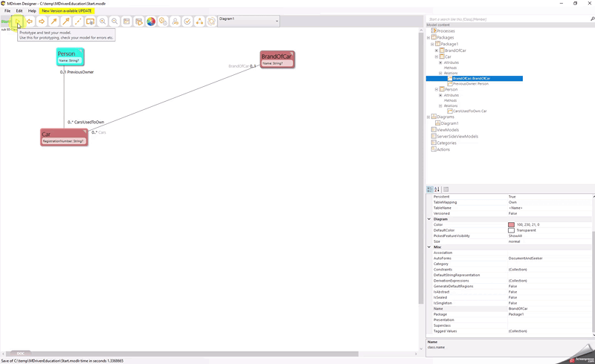Open the Edit menu
Screen dimensions: 595x364
pos(19,11)
